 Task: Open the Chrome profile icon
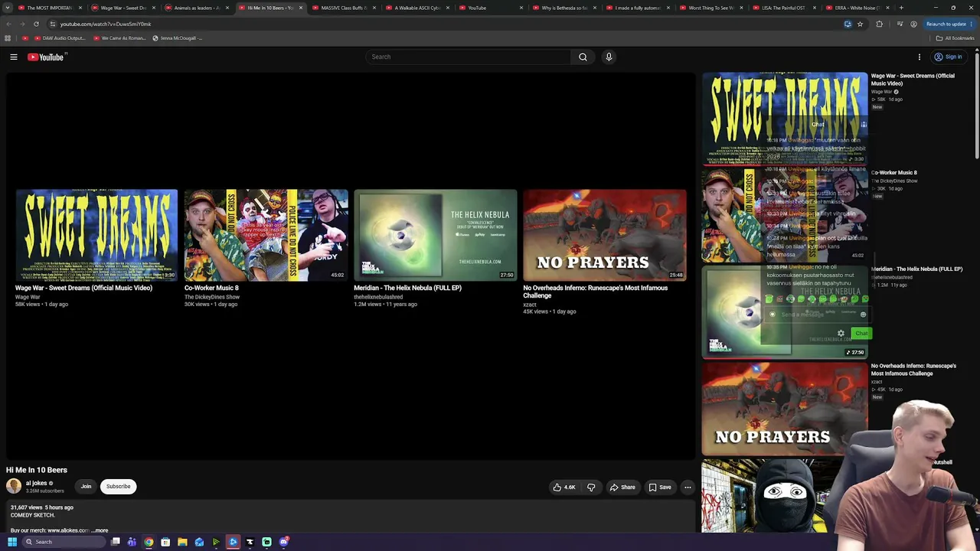(x=913, y=24)
